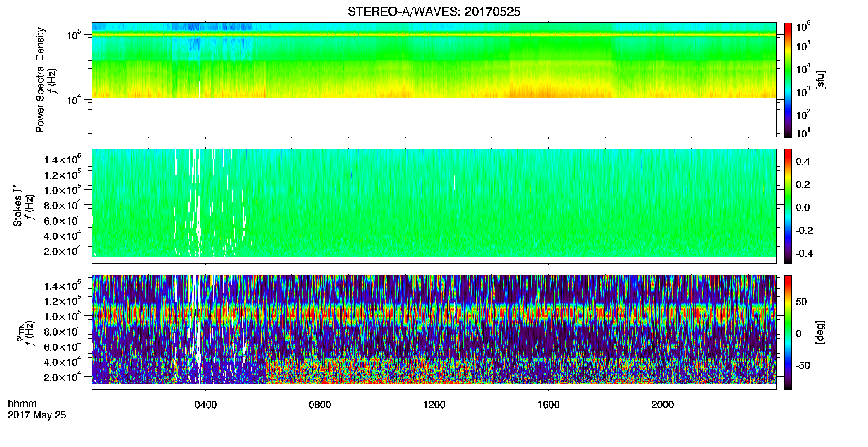Select the 1200 time axis label
The height and width of the screenshot is (447, 868).
[434, 405]
